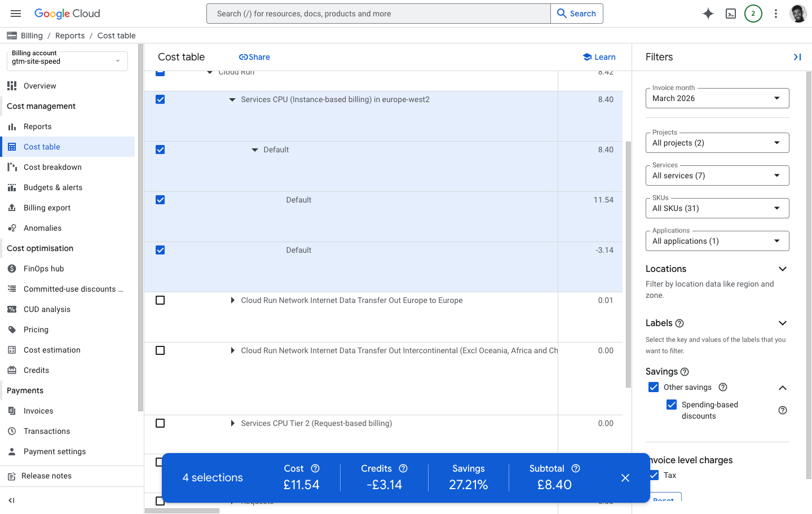Click the search resources input field
The image size is (812, 514).
click(x=378, y=13)
